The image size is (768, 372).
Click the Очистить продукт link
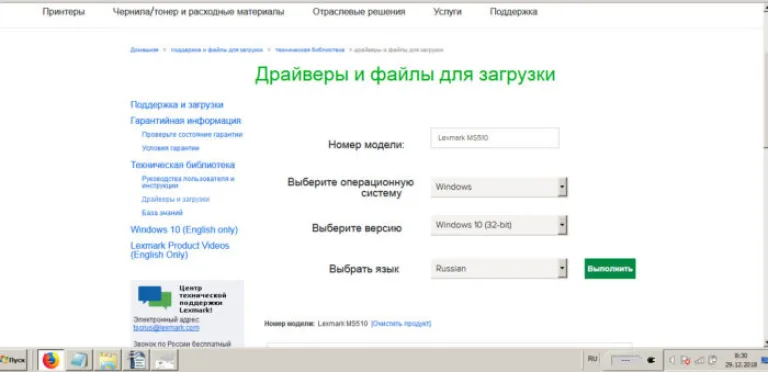(x=401, y=324)
